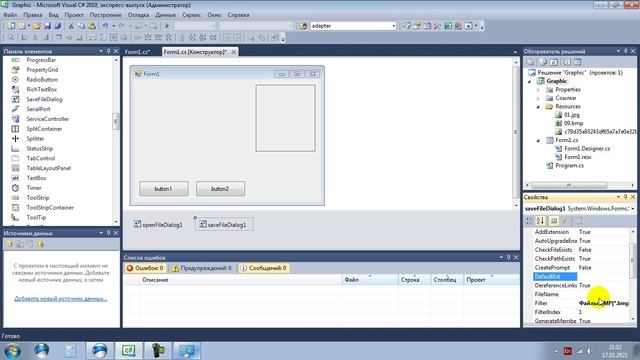Pick TabControl from the toolbox
Screen dimensions: 640x360
[x=40, y=158]
